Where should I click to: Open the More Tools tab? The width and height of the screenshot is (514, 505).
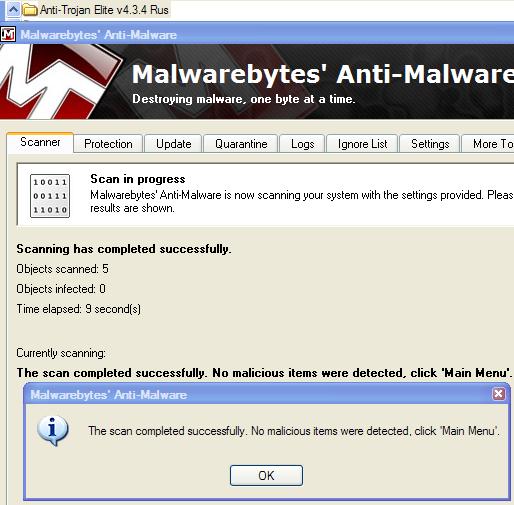[488, 144]
